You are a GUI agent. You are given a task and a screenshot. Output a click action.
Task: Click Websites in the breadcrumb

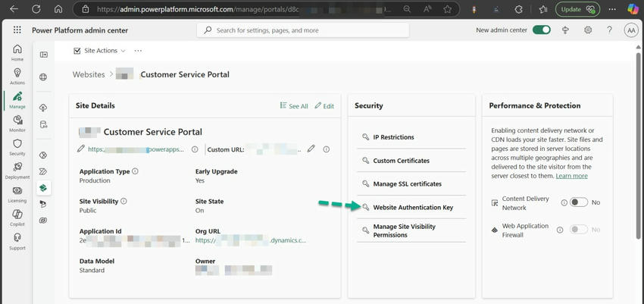(89, 74)
